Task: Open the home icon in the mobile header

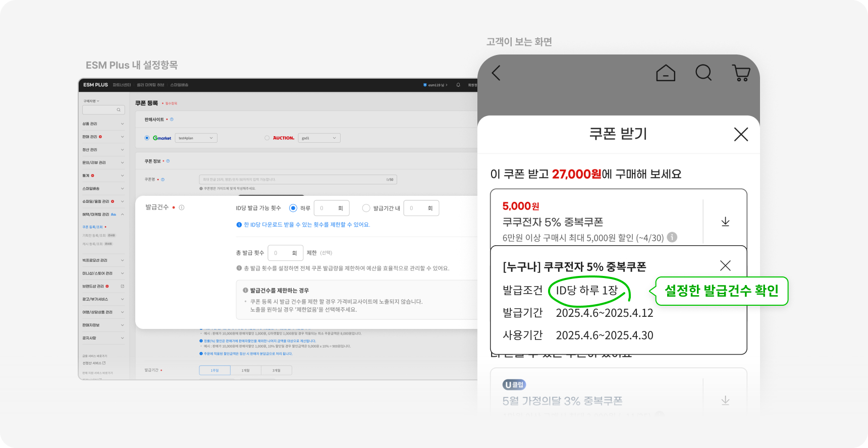Action: pos(666,73)
